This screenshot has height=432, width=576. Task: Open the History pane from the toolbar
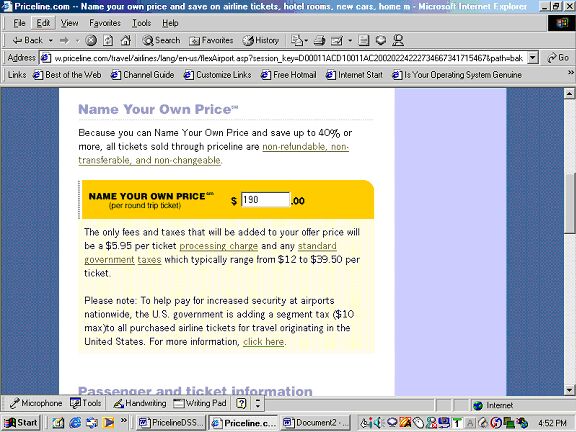coord(261,40)
